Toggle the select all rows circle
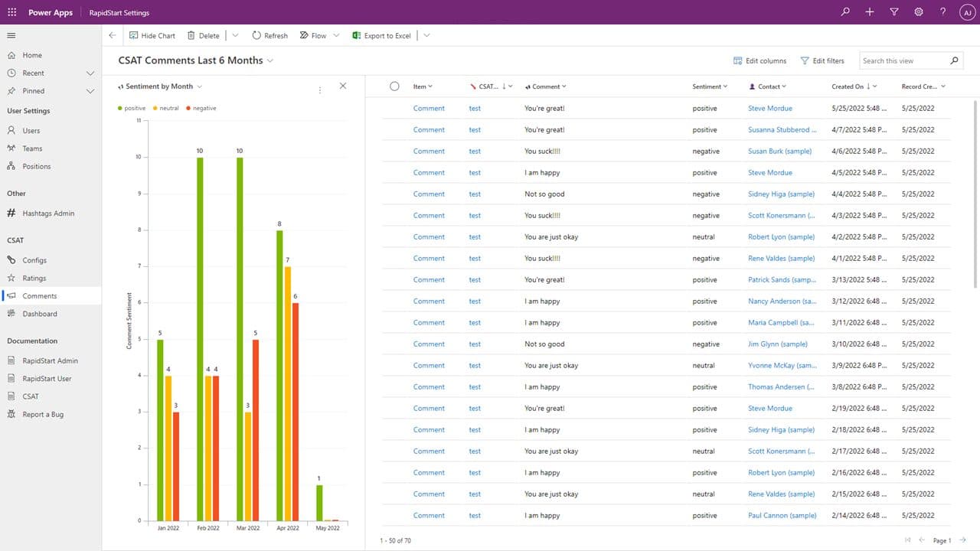The width and height of the screenshot is (980, 551). (x=394, y=86)
